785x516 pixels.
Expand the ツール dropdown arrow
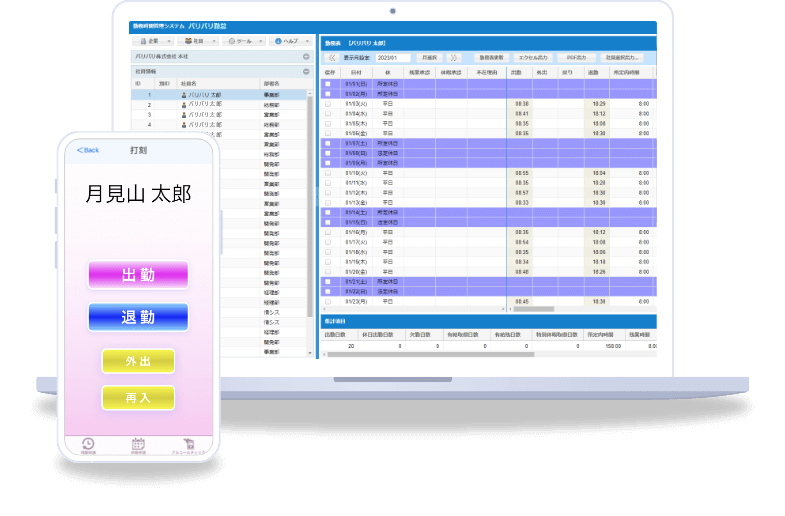260,41
